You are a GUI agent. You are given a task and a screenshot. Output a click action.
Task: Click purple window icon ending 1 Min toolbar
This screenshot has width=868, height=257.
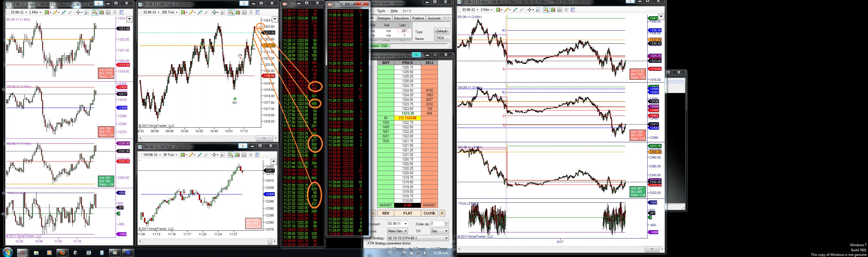click(x=121, y=13)
